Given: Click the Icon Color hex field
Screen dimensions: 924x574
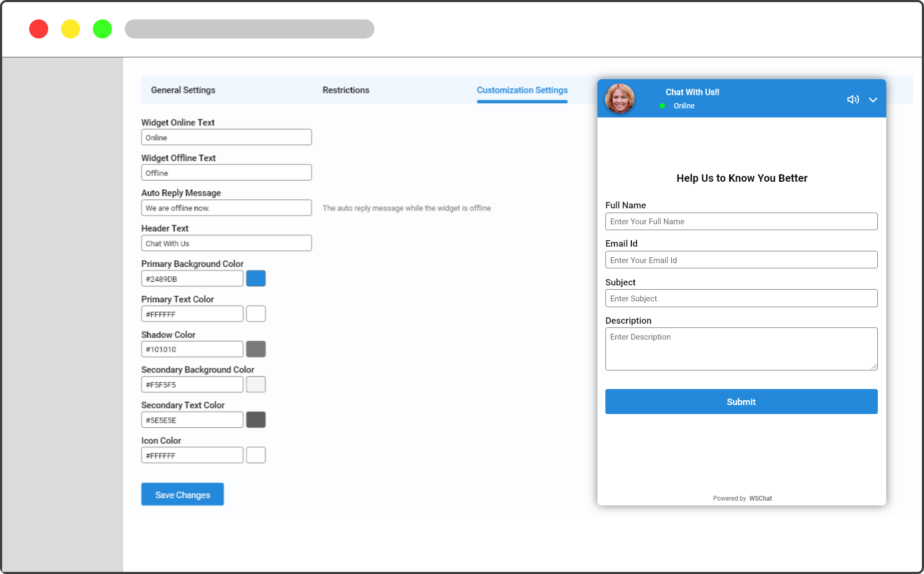Looking at the screenshot, I should pos(192,455).
